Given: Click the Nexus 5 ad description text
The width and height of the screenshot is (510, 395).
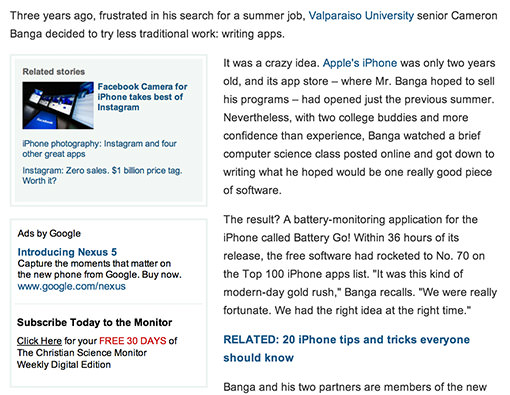Looking at the screenshot, I should click(99, 269).
